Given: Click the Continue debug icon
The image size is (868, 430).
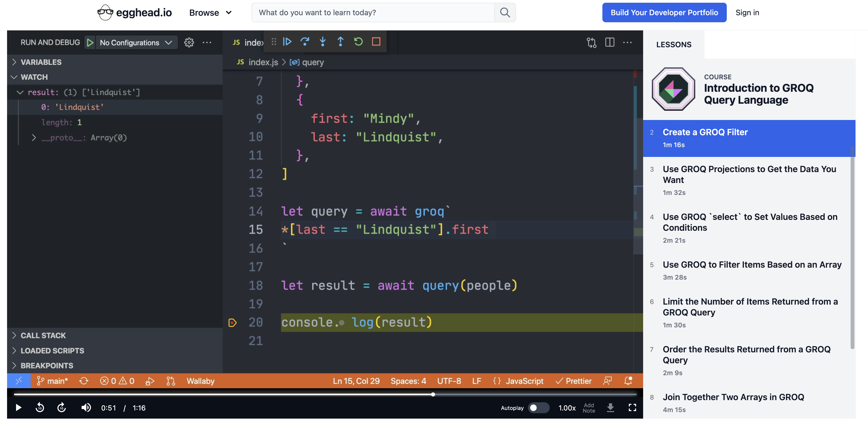Looking at the screenshot, I should click(x=287, y=42).
